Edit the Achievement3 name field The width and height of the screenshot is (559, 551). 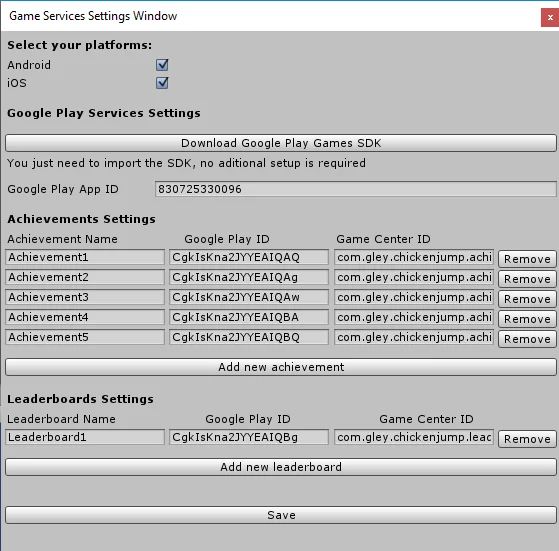85,297
